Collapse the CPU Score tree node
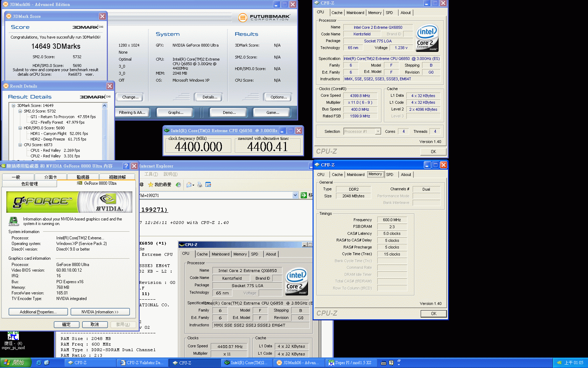This screenshot has width=588, height=368. pos(20,145)
